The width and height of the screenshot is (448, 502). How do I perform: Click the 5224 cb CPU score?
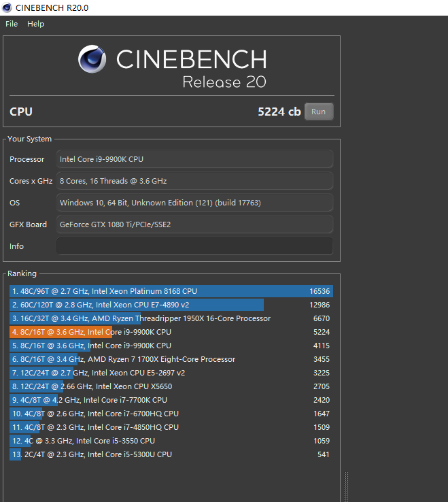tap(279, 112)
